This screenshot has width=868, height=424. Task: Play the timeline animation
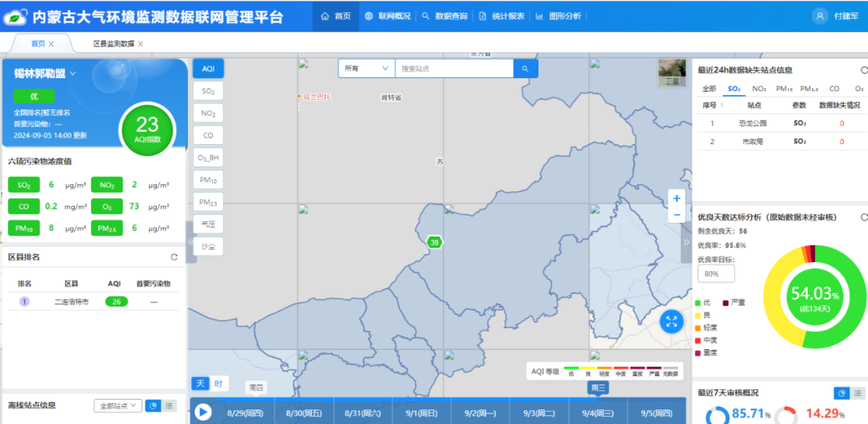click(x=203, y=412)
